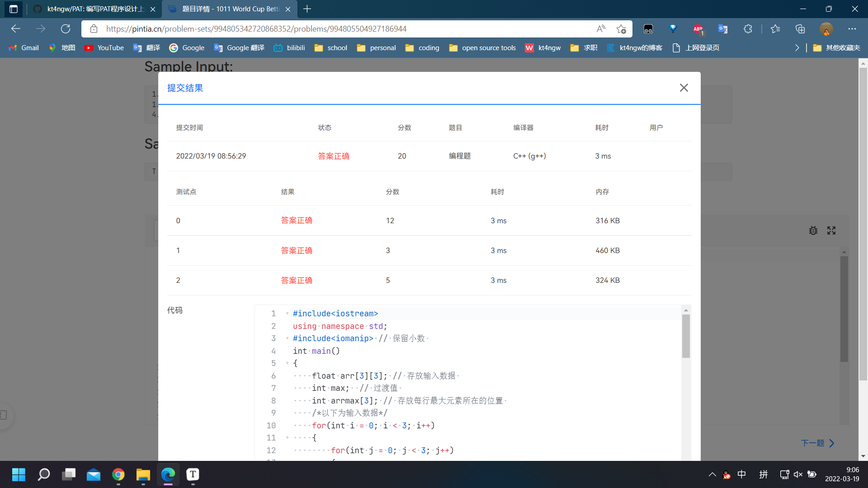Close the 提交结果 dialog
Image resolution: width=868 pixels, height=488 pixels.
(684, 88)
